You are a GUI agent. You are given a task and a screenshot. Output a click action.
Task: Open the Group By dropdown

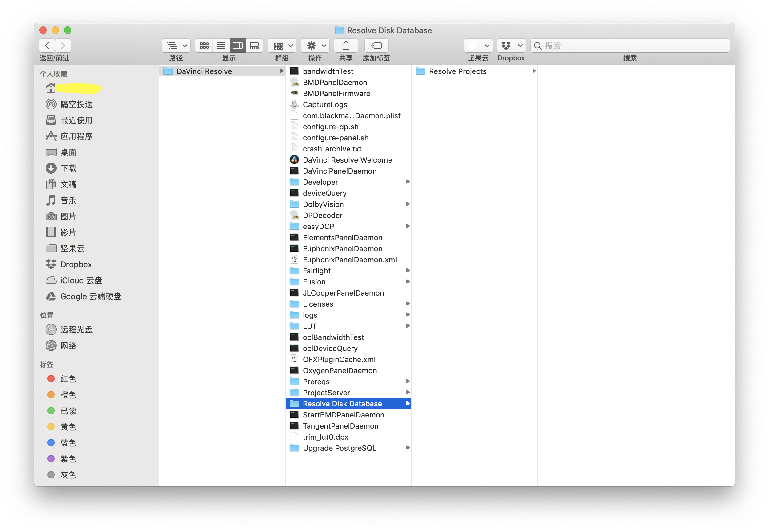(x=282, y=46)
